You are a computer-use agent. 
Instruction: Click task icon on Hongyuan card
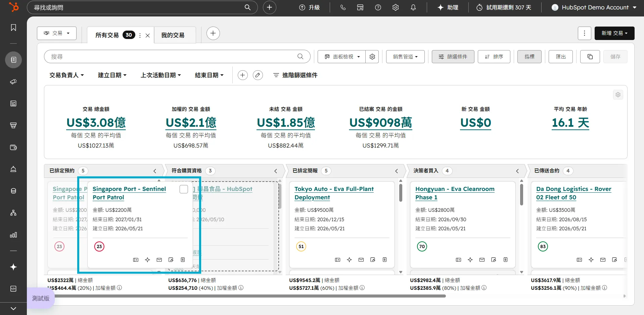[x=505, y=260]
